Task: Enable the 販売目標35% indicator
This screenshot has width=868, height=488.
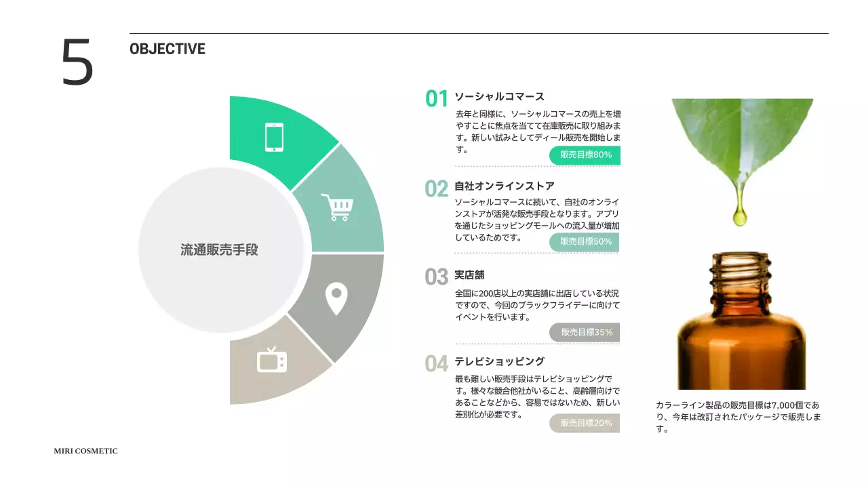Action: [x=585, y=332]
